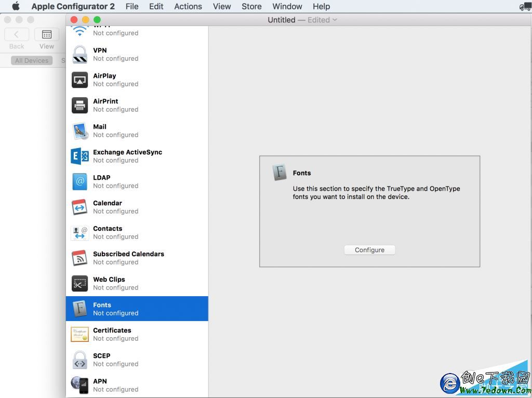Select the SCEP lock icon
This screenshot has height=398, width=532.
[79, 360]
